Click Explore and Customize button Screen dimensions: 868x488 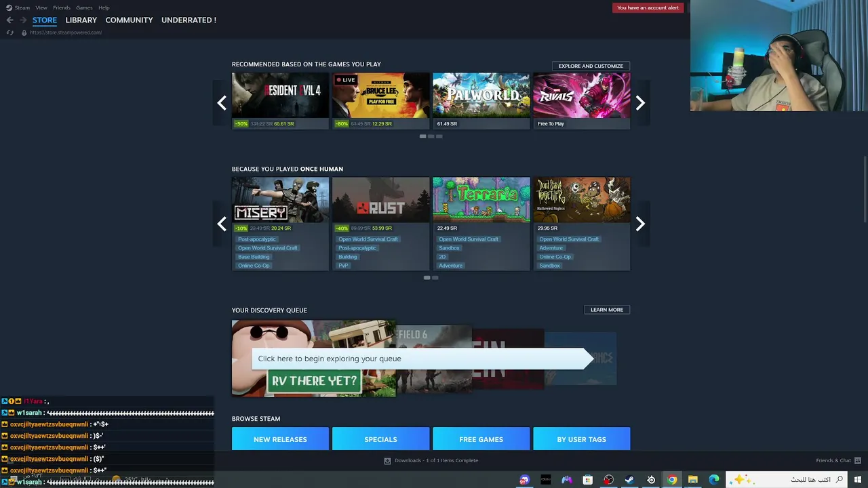[x=591, y=66]
